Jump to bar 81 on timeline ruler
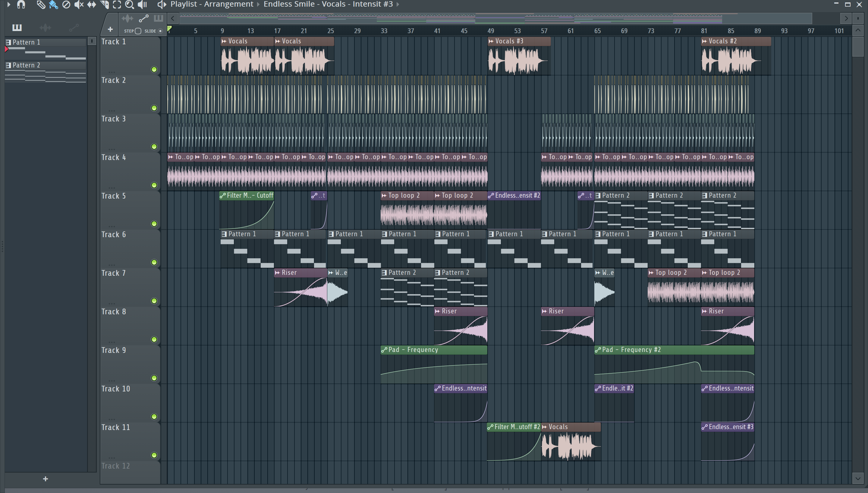Viewport: 868px width, 493px height. (704, 31)
